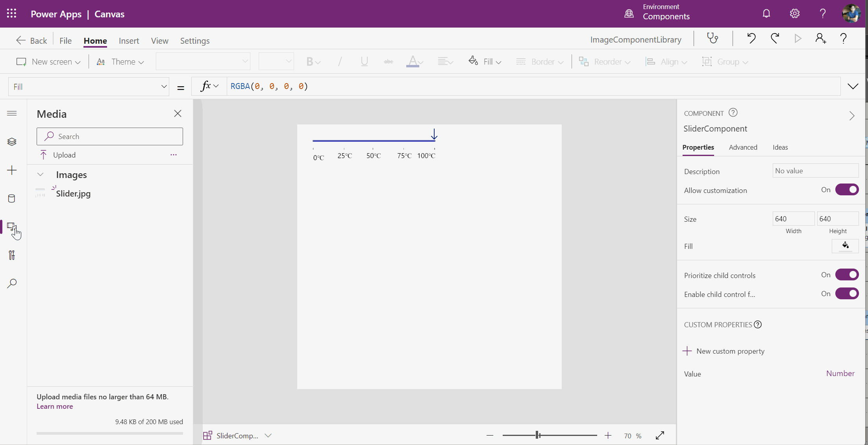Click the Redo button in toolbar

(774, 39)
